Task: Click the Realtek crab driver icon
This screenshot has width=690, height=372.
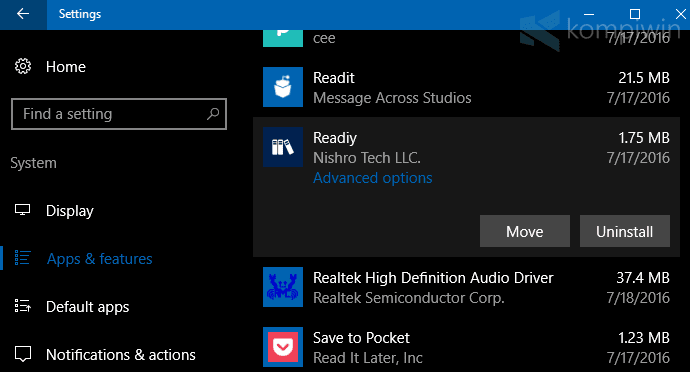Action: pos(283,287)
